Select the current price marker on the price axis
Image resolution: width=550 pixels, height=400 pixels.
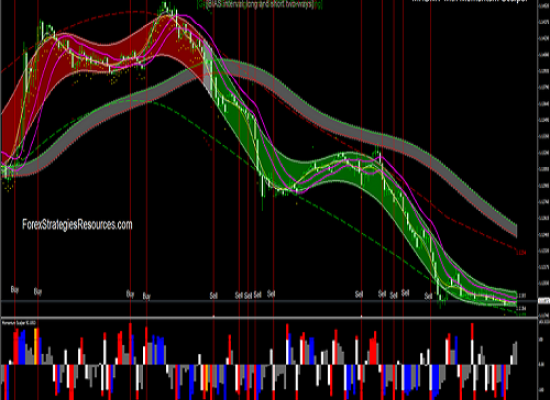point(544,301)
